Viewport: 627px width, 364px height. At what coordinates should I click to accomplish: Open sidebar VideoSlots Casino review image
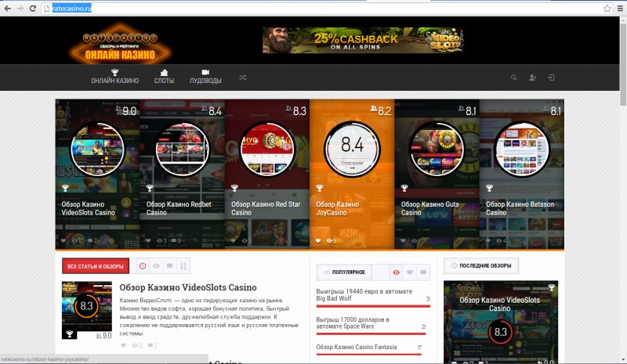click(x=501, y=322)
